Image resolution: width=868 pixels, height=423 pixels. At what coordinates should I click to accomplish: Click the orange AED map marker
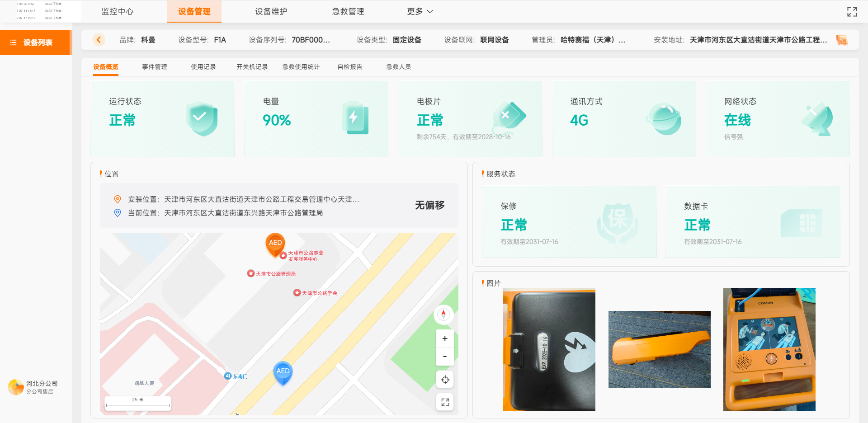pos(275,244)
